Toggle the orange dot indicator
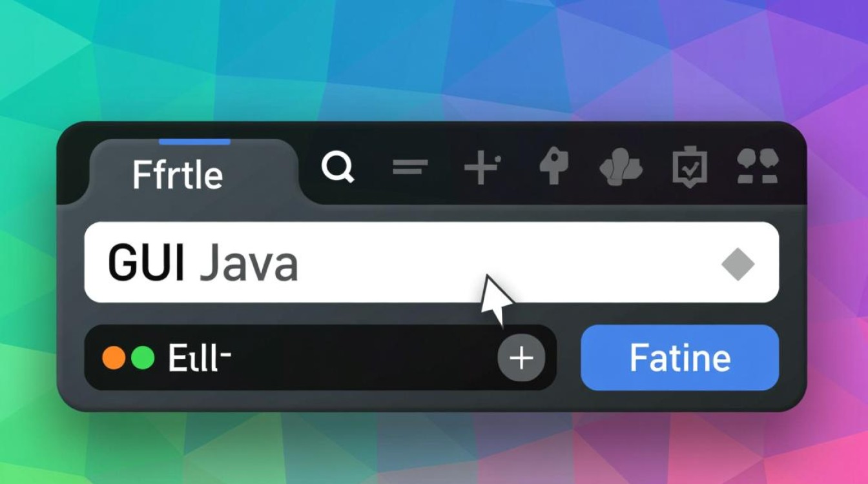 [114, 358]
